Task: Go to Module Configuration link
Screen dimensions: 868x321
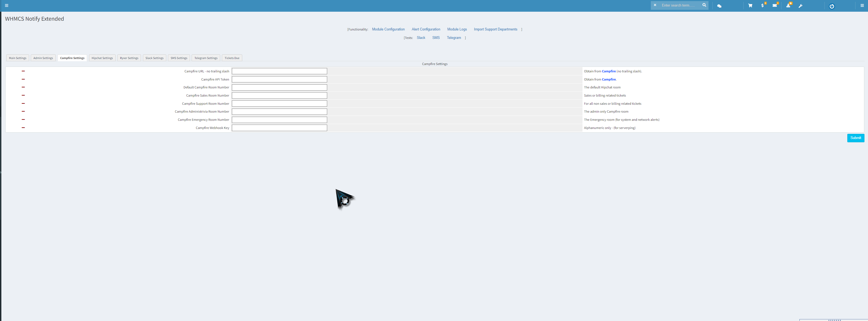Action: pyautogui.click(x=388, y=29)
